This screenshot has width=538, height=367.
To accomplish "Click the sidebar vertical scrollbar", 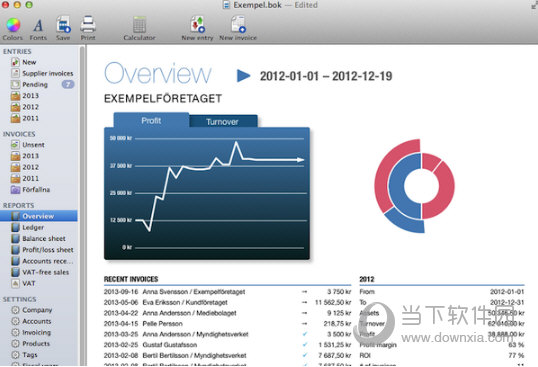I will point(82,206).
